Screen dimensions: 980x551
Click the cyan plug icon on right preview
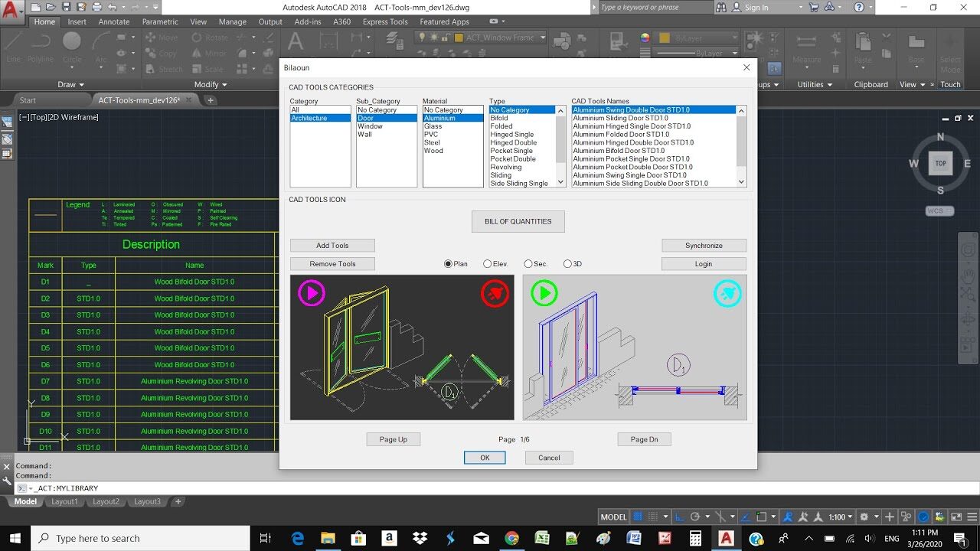pyautogui.click(x=727, y=293)
